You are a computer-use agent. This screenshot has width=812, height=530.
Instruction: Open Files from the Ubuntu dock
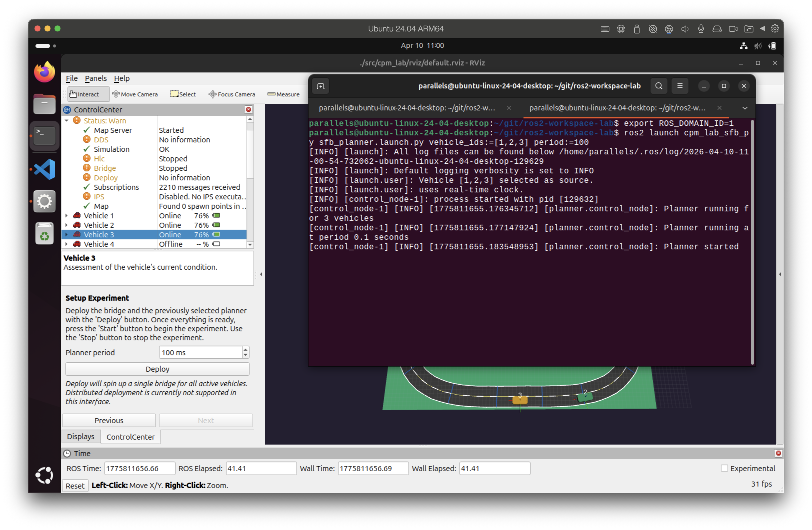[44, 104]
